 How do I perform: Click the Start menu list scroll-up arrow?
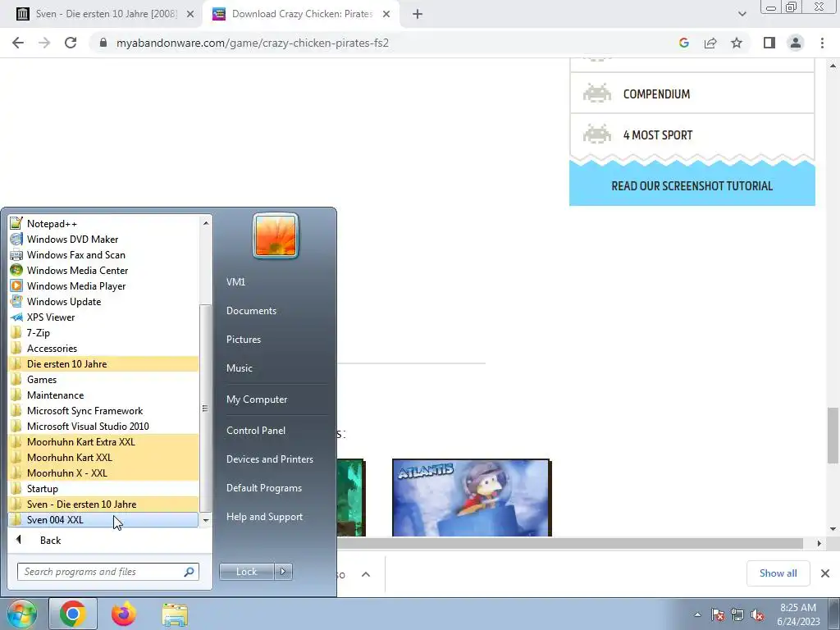206,223
